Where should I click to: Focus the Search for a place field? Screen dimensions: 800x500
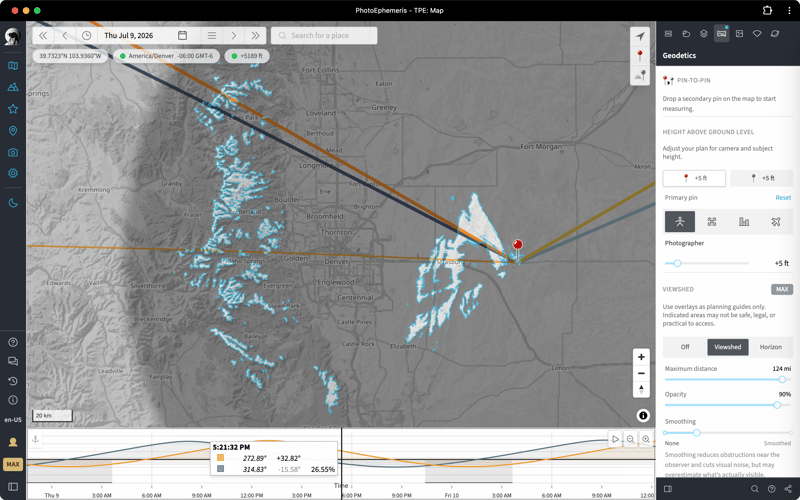coord(324,35)
